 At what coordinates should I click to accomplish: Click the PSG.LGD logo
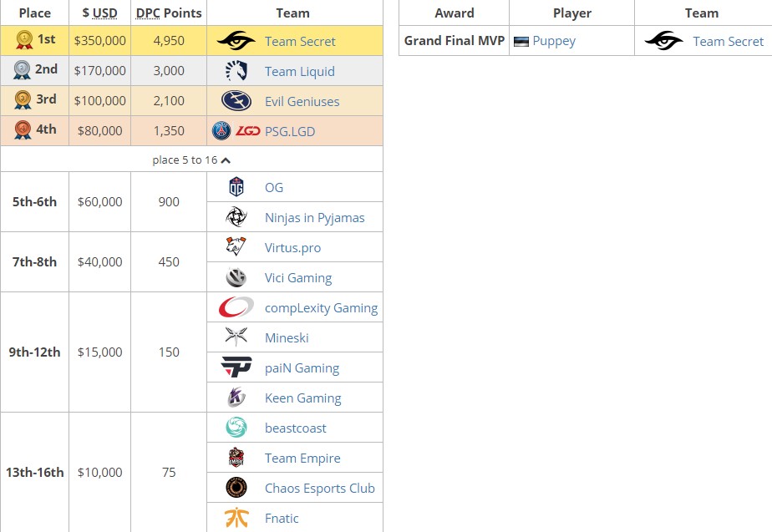[x=236, y=131]
